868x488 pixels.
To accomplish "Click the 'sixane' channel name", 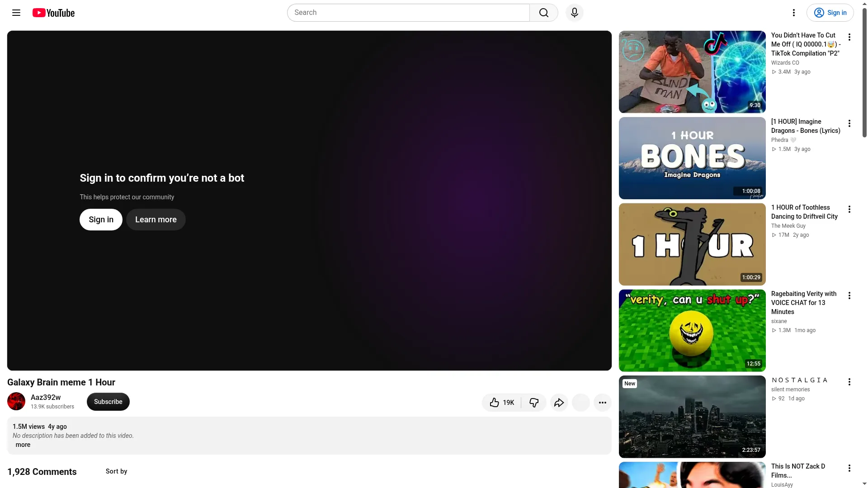I will point(779,321).
